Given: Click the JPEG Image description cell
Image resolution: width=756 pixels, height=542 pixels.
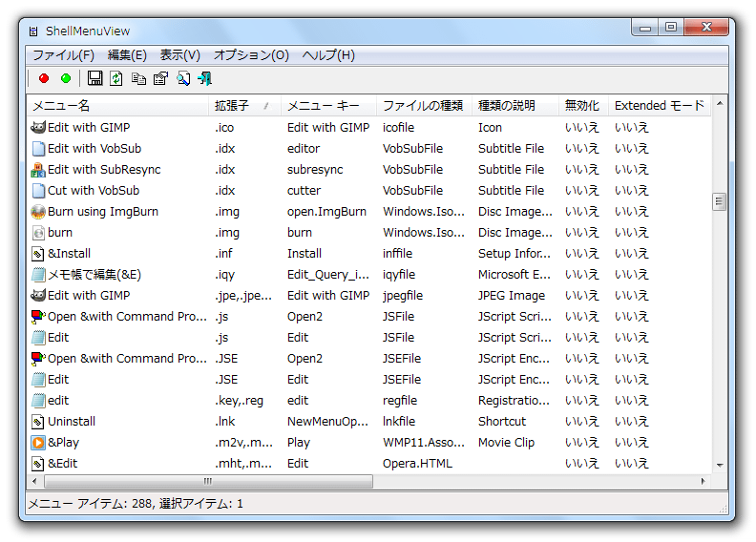Looking at the screenshot, I should (x=512, y=295).
